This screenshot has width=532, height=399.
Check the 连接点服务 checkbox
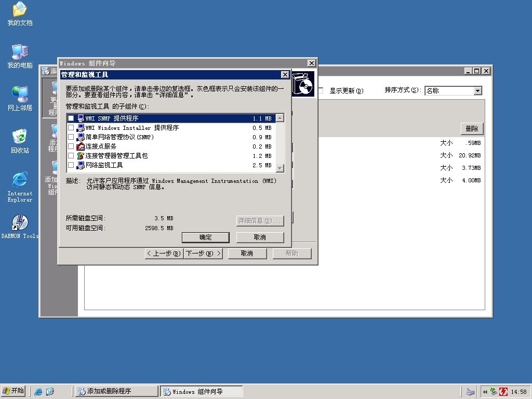coord(71,147)
